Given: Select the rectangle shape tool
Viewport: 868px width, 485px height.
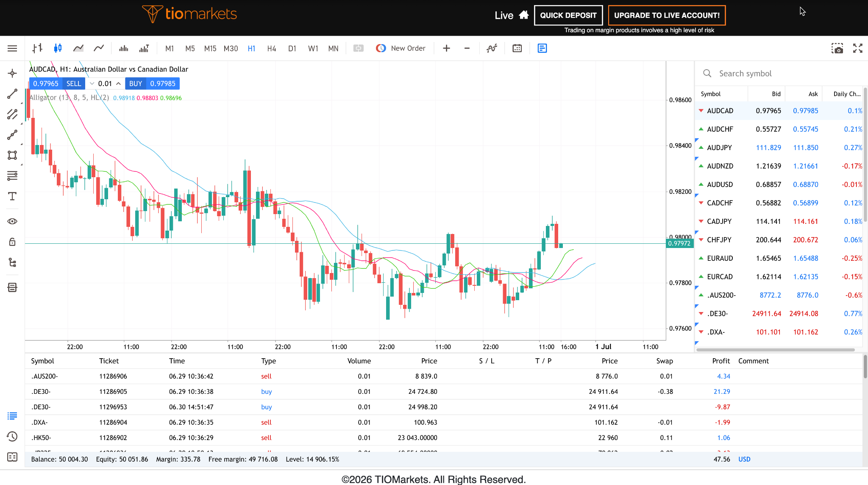Looking at the screenshot, I should (x=12, y=155).
